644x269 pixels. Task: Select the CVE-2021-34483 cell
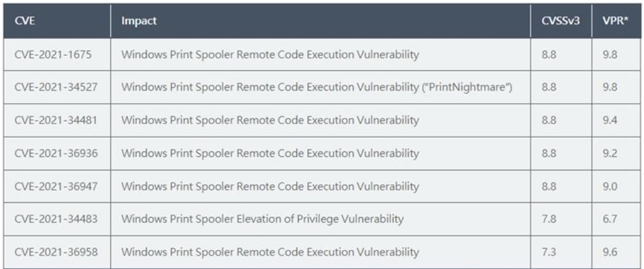tap(56, 218)
